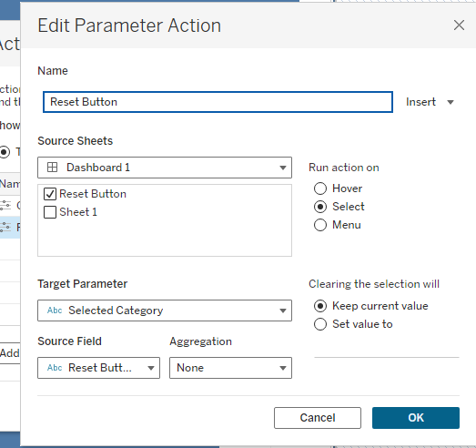Choose the Menu run action option
The image size is (476, 448).
[320, 225]
